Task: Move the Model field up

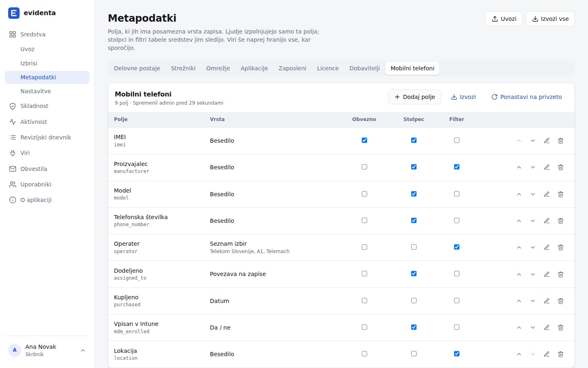Action: [x=519, y=194]
